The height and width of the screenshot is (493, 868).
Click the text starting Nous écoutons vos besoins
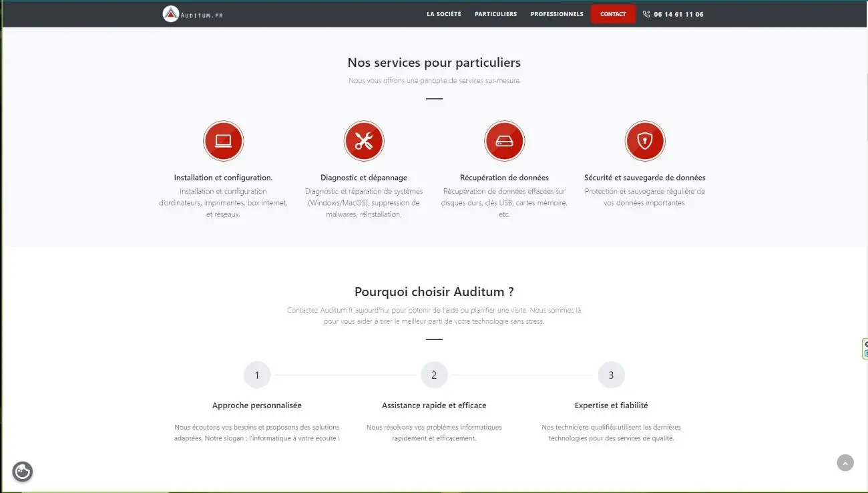(x=257, y=433)
